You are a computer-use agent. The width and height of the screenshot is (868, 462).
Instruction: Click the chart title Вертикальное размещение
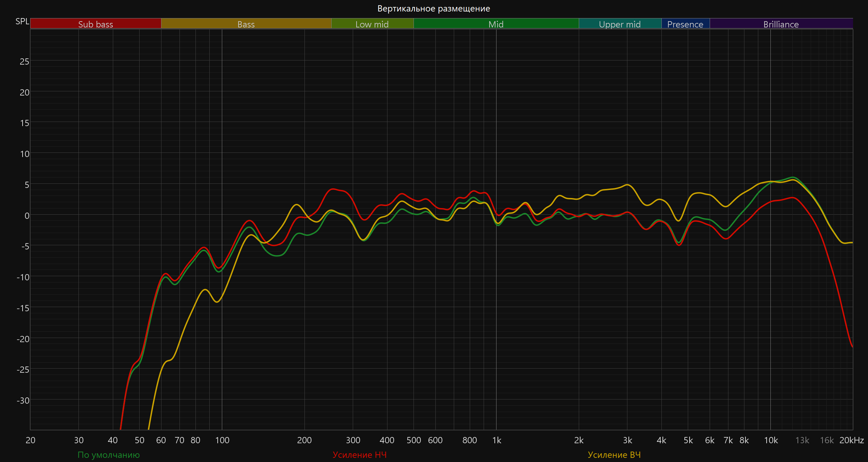(434, 8)
